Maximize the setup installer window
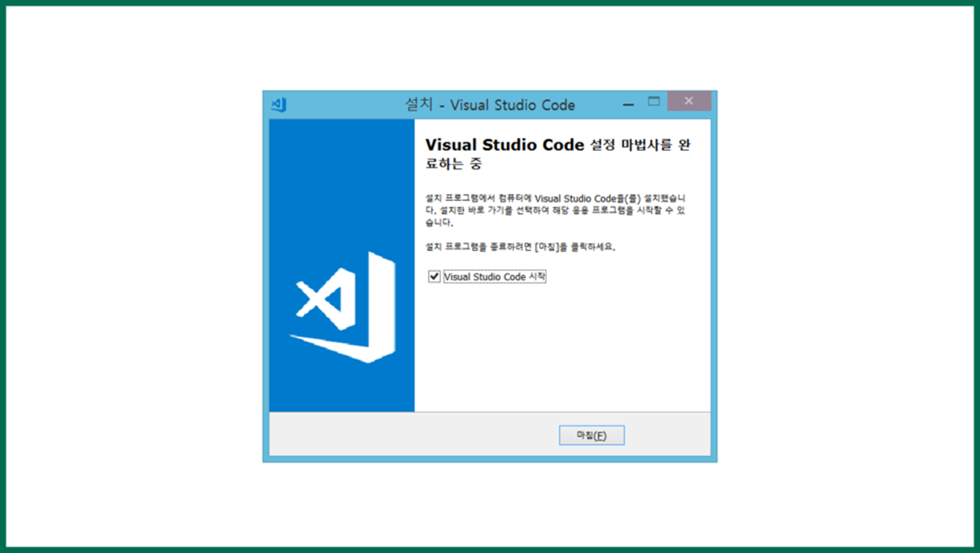Viewport: 980px width, 553px height. click(654, 102)
